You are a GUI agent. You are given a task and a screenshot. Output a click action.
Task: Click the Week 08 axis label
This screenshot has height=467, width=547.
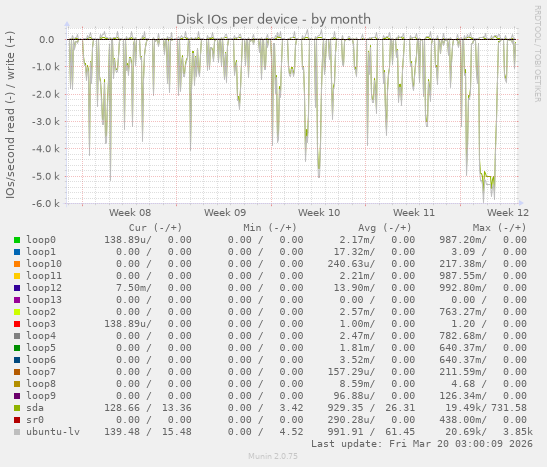pyautogui.click(x=130, y=212)
